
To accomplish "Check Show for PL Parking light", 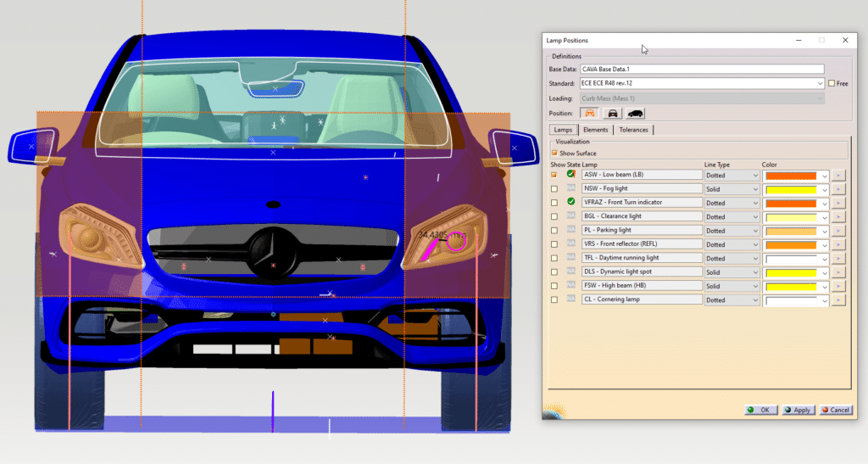I will point(554,231).
